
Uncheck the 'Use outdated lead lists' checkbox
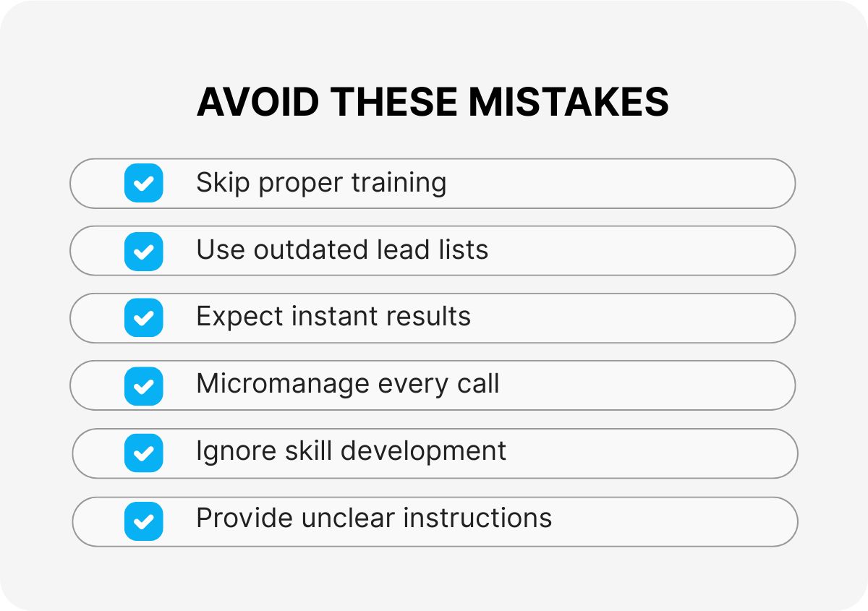click(x=143, y=251)
